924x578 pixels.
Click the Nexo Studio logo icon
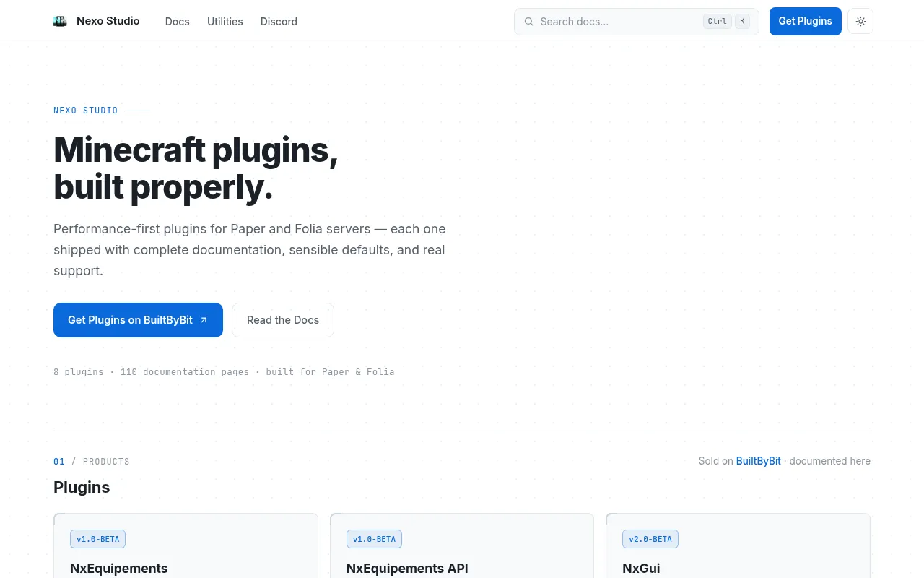(x=60, y=21)
